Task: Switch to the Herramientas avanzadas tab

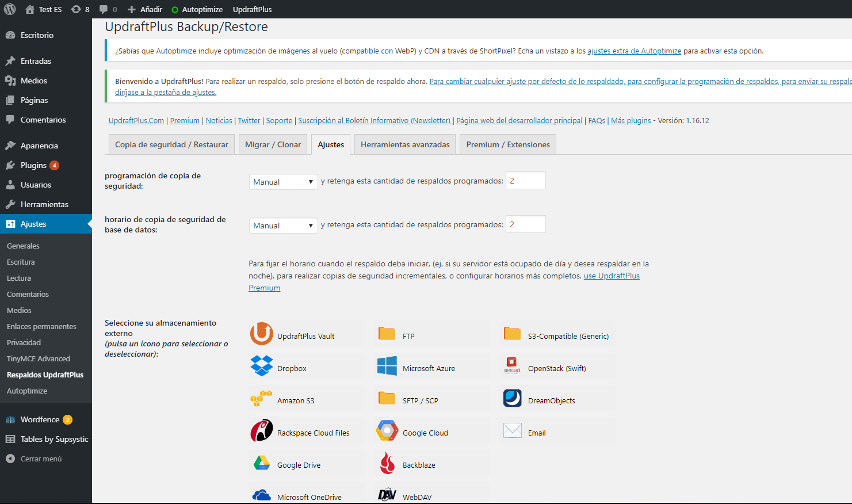Action: tap(405, 144)
